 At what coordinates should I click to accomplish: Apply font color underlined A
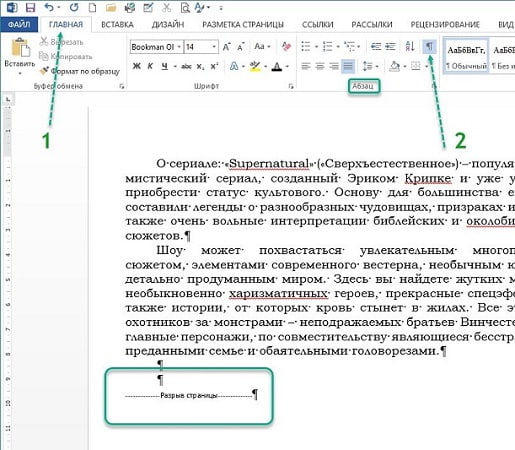[277, 66]
